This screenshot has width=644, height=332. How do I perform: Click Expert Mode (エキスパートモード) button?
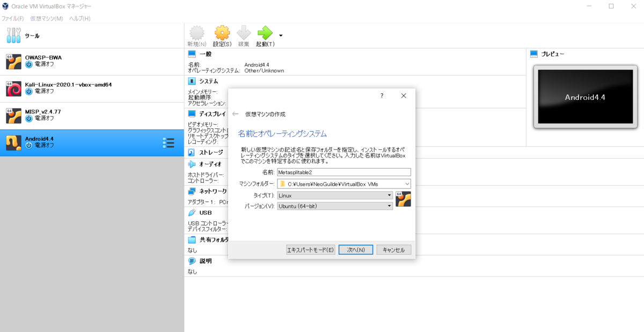(311, 250)
